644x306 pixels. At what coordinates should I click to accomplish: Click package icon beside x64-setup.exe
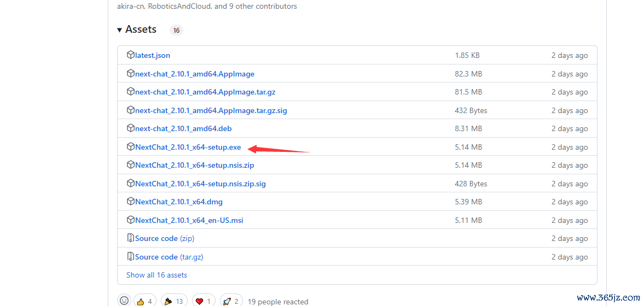click(131, 146)
